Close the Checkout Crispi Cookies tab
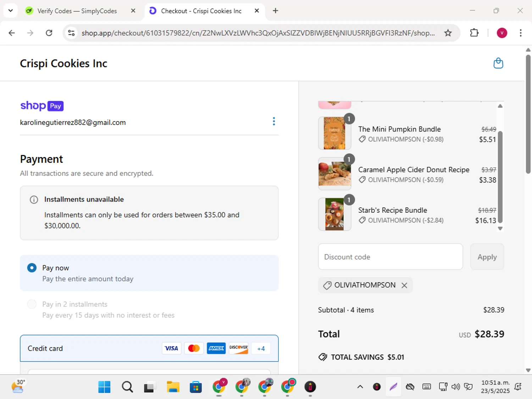 click(257, 11)
